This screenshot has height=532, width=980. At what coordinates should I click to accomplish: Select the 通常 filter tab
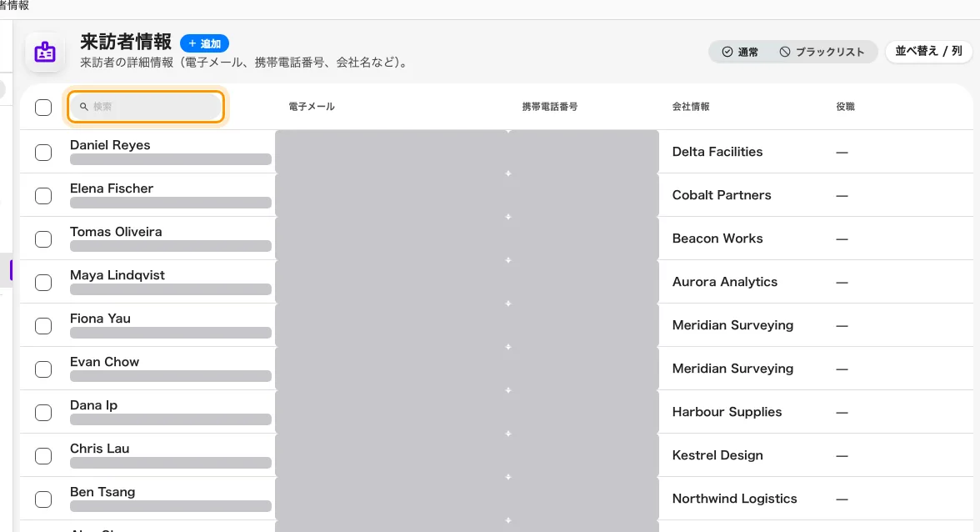coord(740,52)
